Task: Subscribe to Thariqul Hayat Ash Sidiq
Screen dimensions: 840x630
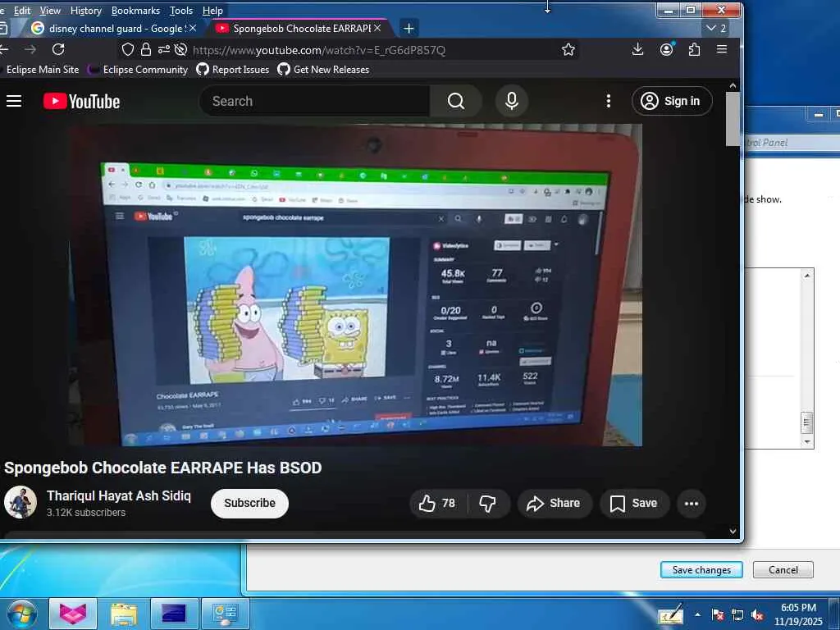Action: click(249, 503)
